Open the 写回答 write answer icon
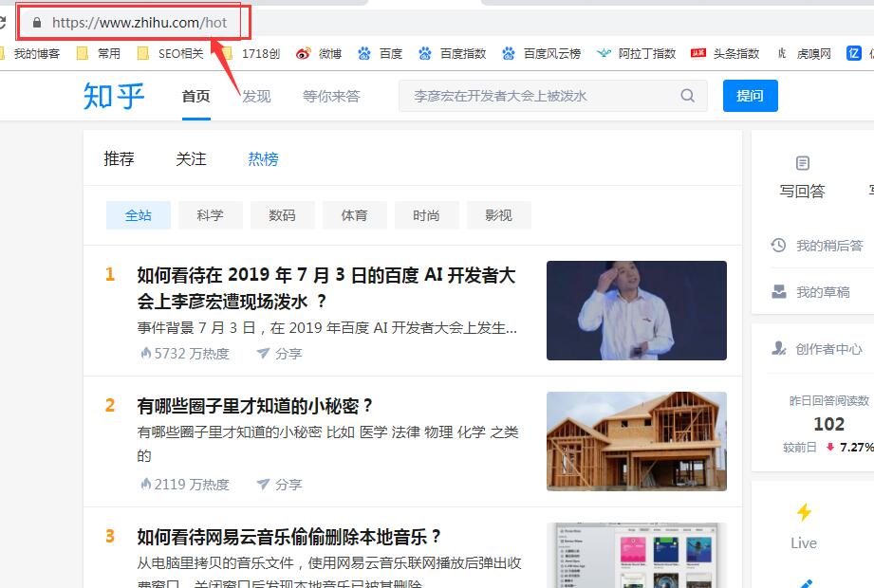The image size is (874, 588). pyautogui.click(x=803, y=164)
